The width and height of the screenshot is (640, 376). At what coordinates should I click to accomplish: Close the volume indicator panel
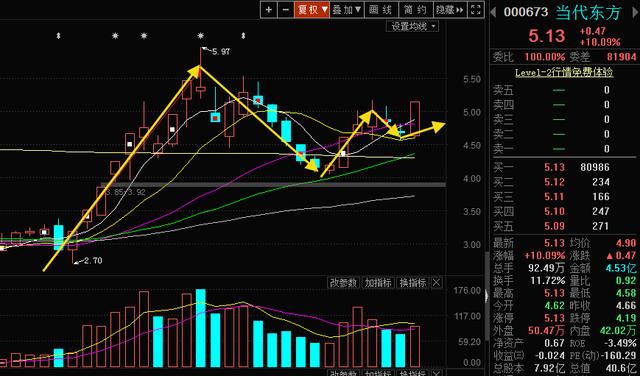coord(436,283)
